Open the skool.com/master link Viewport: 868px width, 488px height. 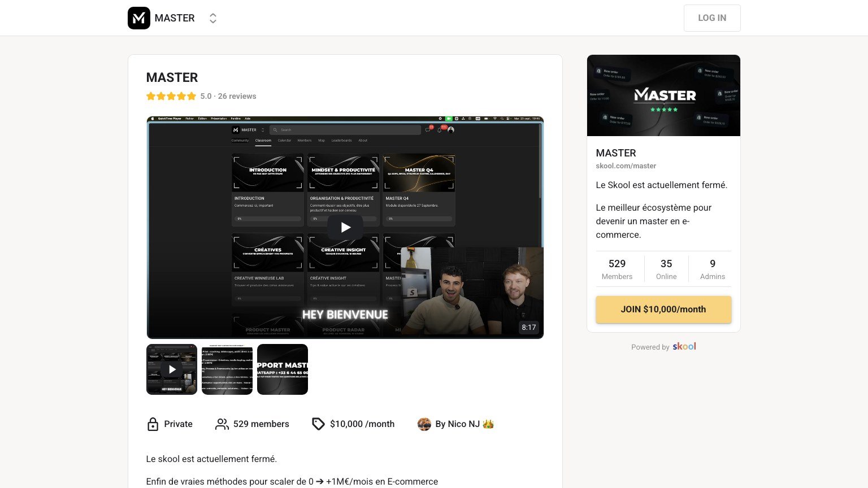click(x=626, y=166)
